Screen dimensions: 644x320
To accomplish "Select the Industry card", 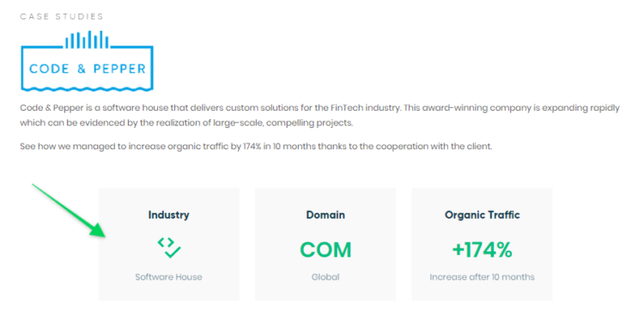I will click(169, 245).
